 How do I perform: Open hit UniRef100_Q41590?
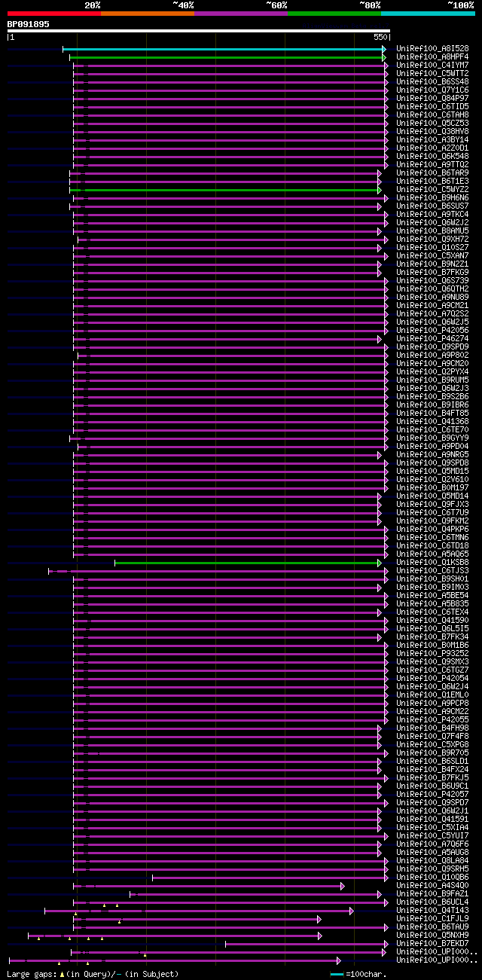click(432, 621)
